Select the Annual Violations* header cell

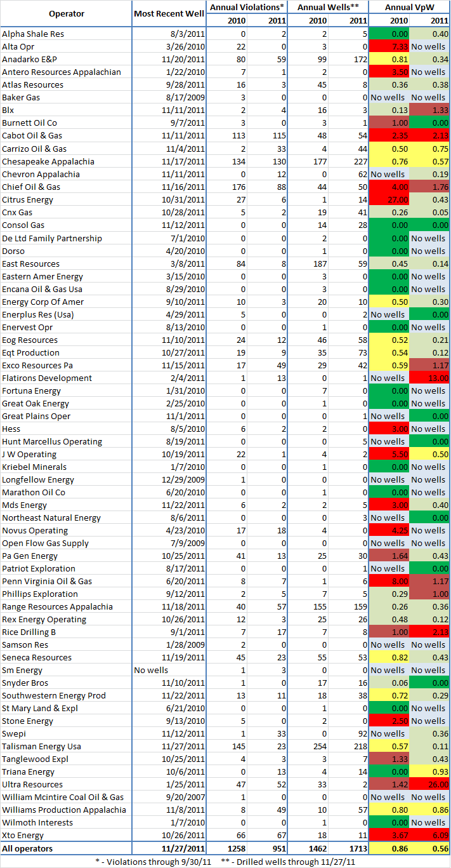pyautogui.click(x=247, y=7)
